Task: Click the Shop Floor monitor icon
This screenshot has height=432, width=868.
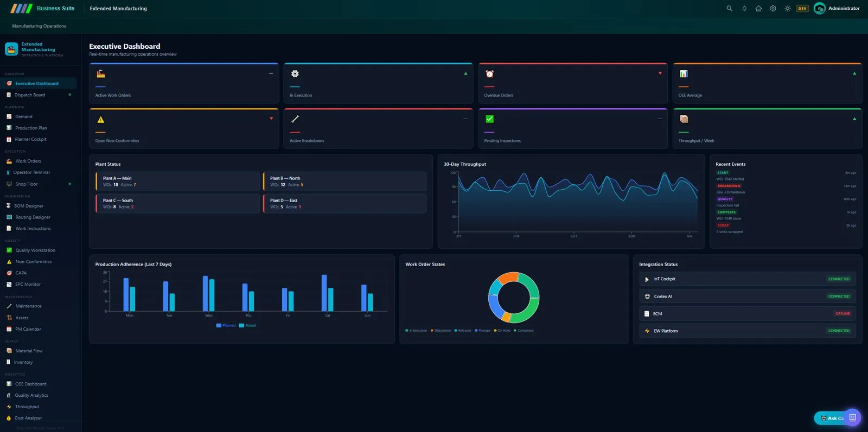Action: point(9,184)
